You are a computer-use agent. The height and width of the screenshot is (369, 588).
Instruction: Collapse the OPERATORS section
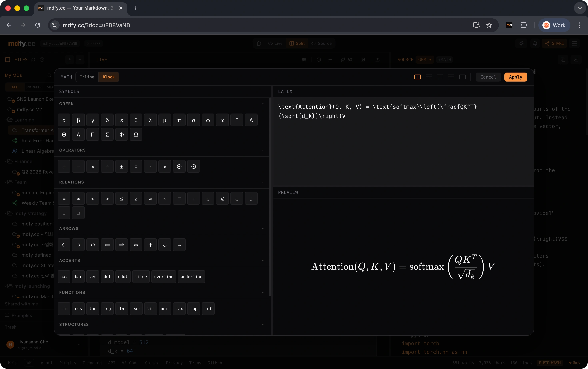pyautogui.click(x=263, y=150)
